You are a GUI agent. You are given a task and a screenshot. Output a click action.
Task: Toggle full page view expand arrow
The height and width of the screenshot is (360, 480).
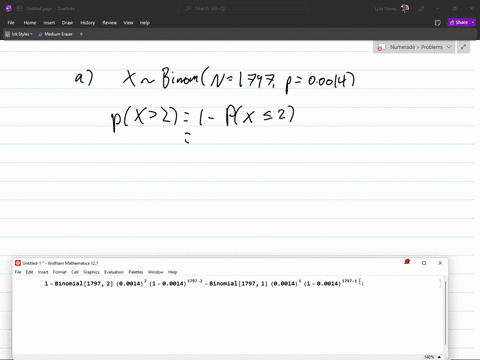tap(463, 47)
